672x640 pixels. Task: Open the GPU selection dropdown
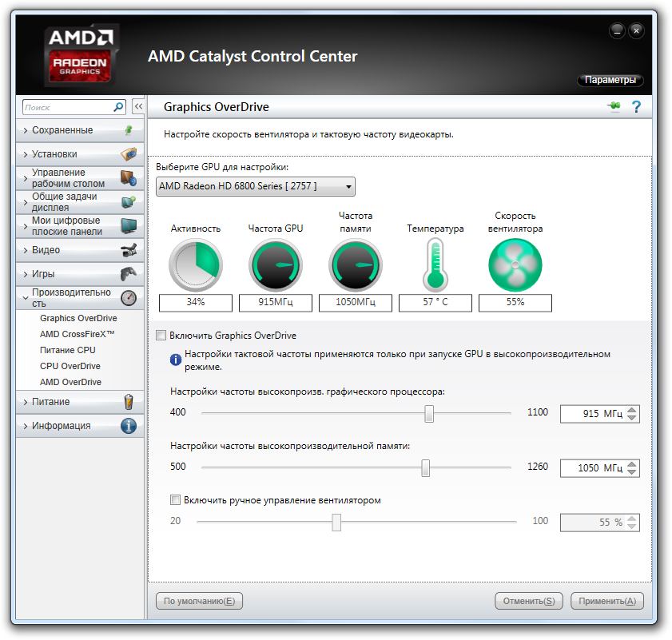[256, 186]
